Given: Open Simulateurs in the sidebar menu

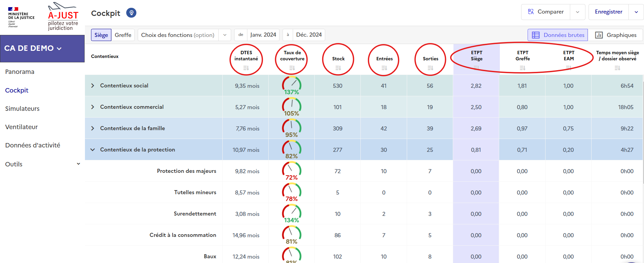Looking at the screenshot, I should point(22,109).
